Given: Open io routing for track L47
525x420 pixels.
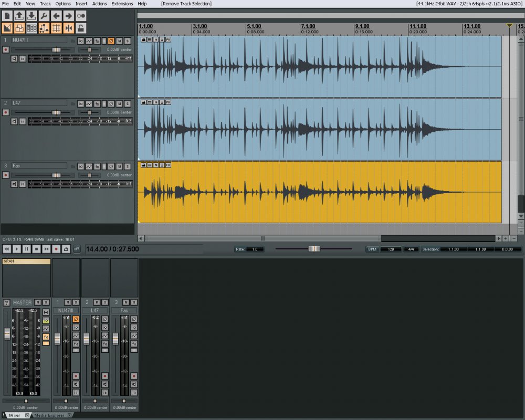Looking at the screenshot, I should tap(81, 104).
